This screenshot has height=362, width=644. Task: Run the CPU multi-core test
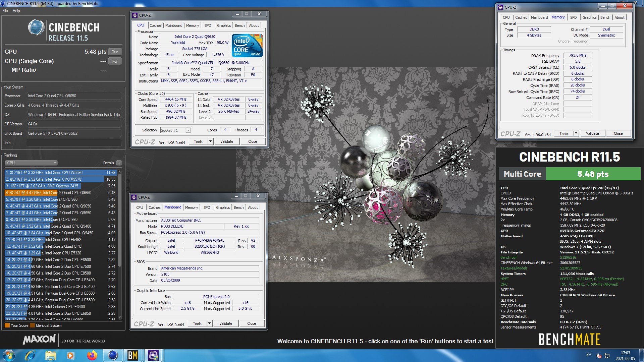click(115, 52)
